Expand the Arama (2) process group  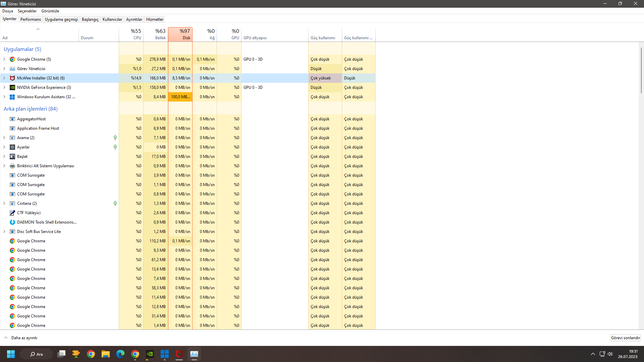click(x=4, y=138)
